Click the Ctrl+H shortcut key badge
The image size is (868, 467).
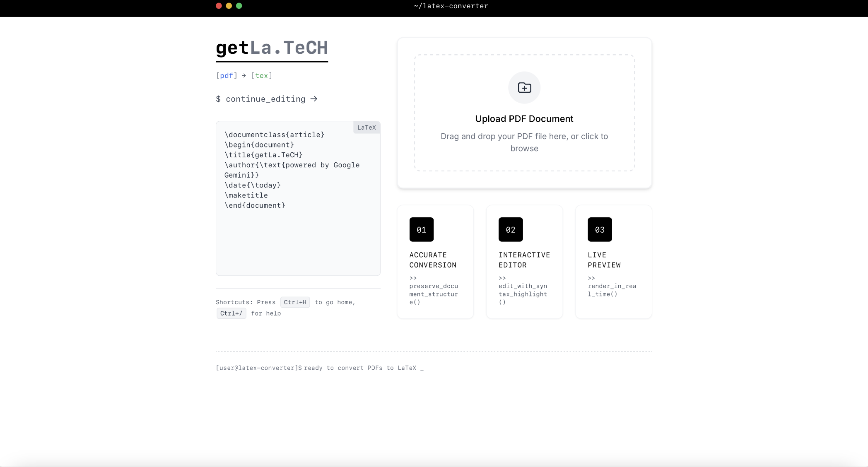pos(295,302)
